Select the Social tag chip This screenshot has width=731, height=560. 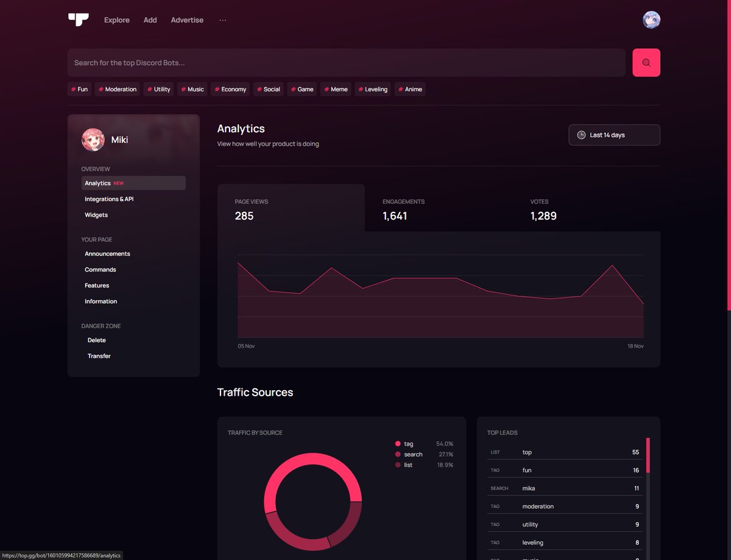coord(269,89)
